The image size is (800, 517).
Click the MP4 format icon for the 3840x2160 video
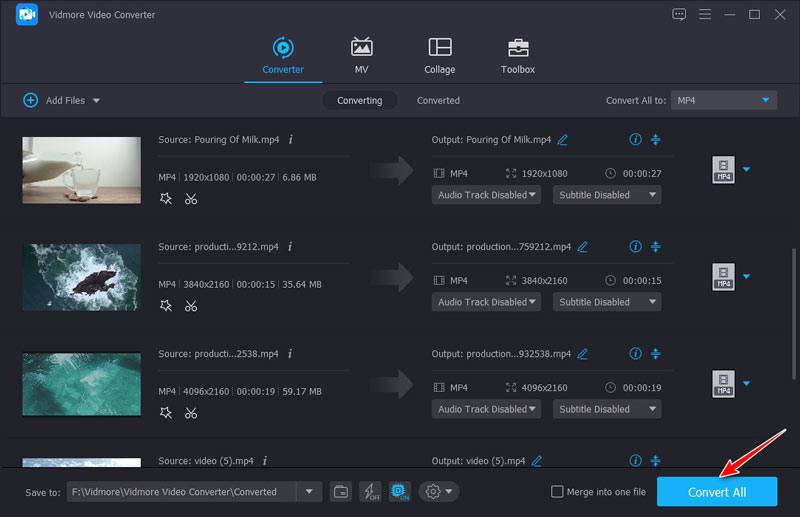pyautogui.click(x=723, y=277)
